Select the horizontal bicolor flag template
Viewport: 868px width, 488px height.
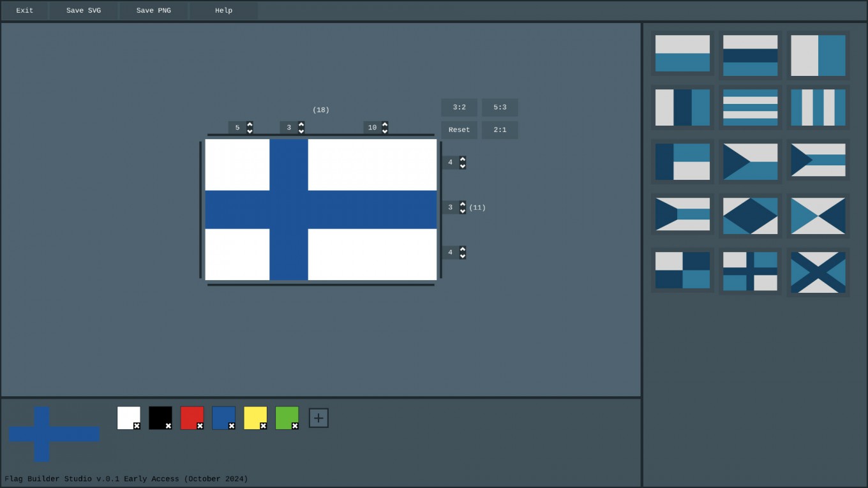tap(682, 54)
